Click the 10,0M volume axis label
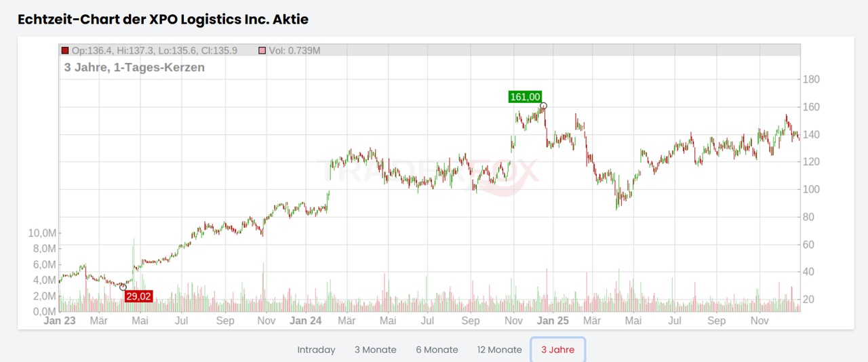868x362 pixels. click(x=42, y=233)
